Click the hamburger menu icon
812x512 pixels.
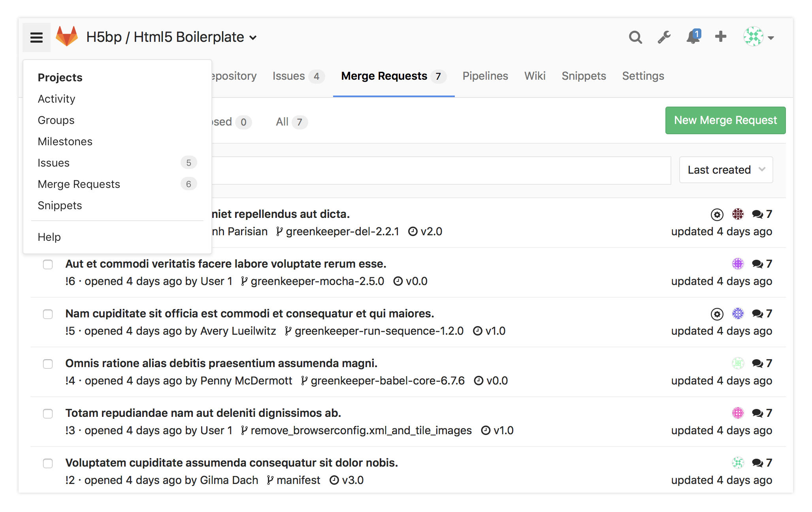[36, 38]
